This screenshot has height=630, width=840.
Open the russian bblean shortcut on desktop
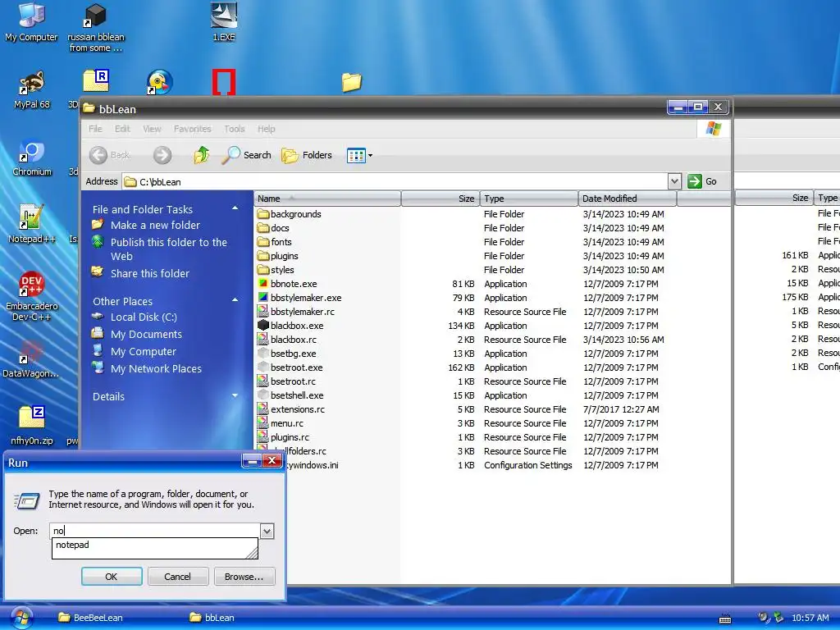[95, 27]
